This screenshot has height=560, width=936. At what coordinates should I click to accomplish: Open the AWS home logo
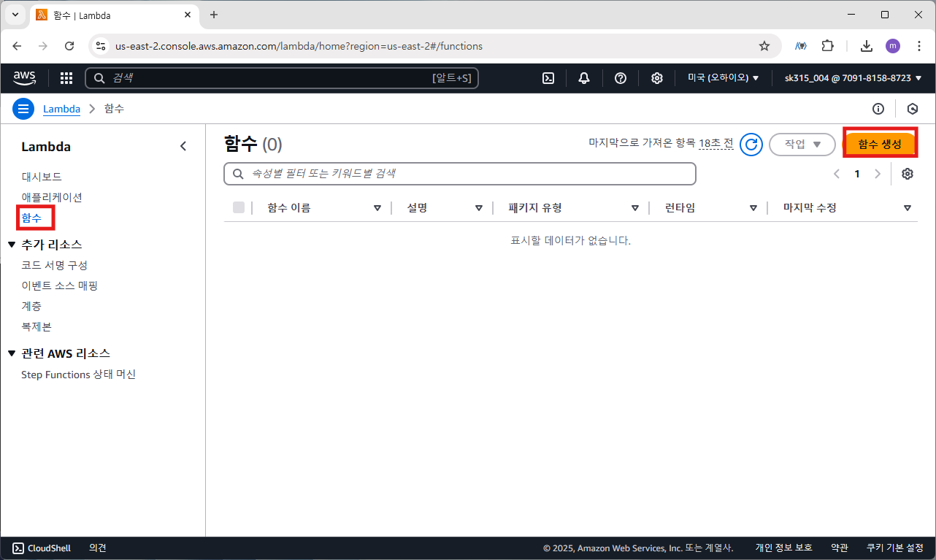(x=25, y=77)
